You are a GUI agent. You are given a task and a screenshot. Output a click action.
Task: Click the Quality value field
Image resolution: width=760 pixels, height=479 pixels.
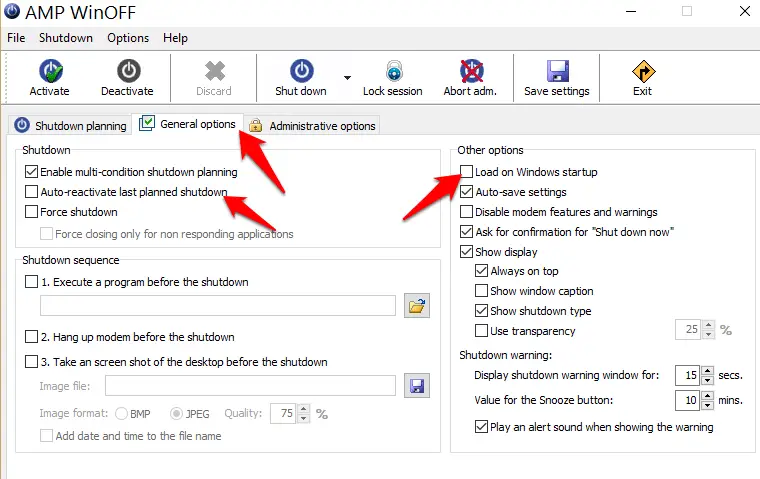(x=283, y=414)
